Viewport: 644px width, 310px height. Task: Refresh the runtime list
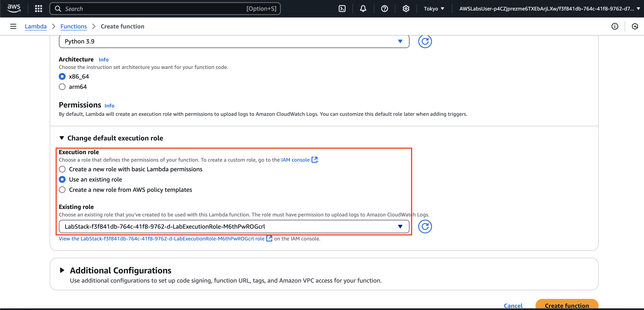pyautogui.click(x=425, y=42)
